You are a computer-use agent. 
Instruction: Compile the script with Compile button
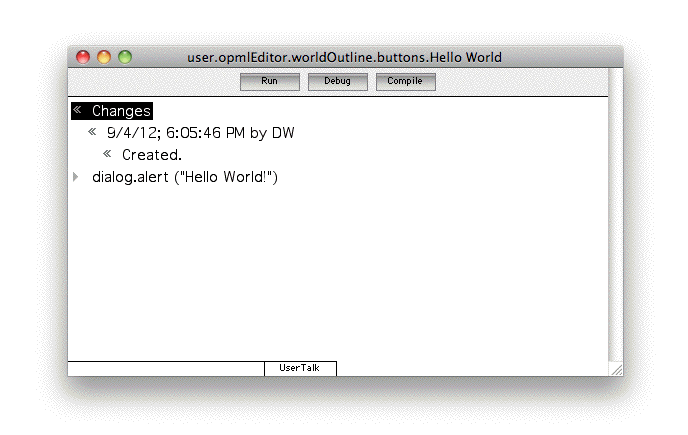405,82
